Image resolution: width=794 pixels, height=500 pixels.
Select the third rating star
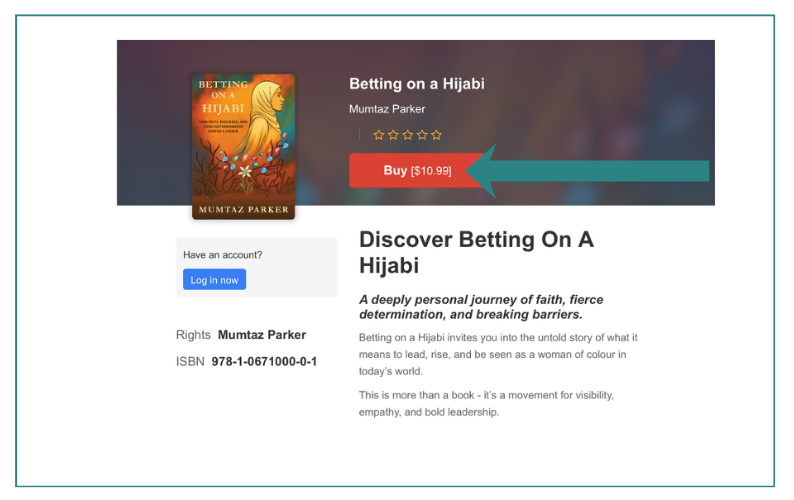tap(408, 135)
